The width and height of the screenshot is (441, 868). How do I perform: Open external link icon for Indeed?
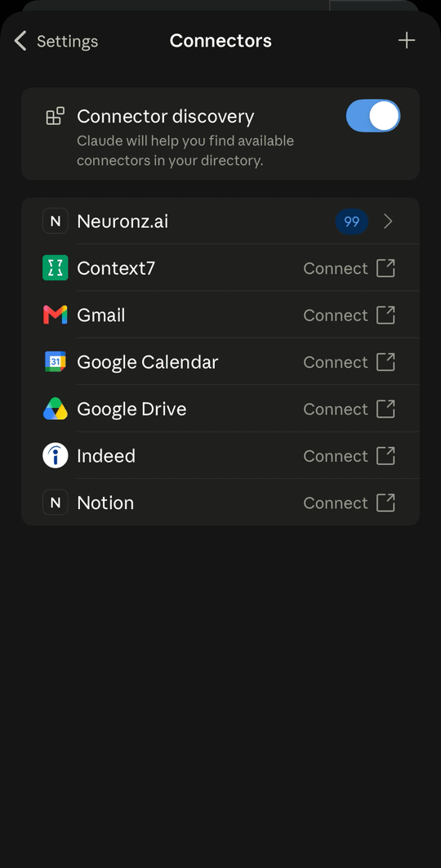click(x=386, y=455)
